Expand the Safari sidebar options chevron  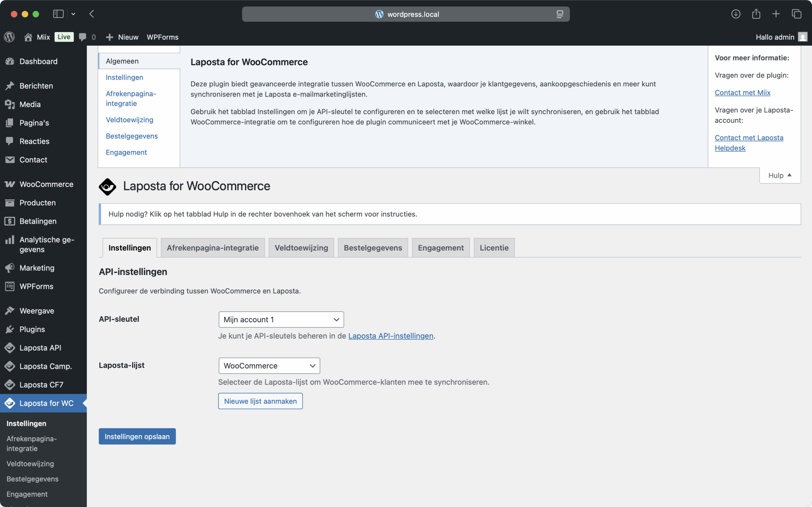click(73, 14)
